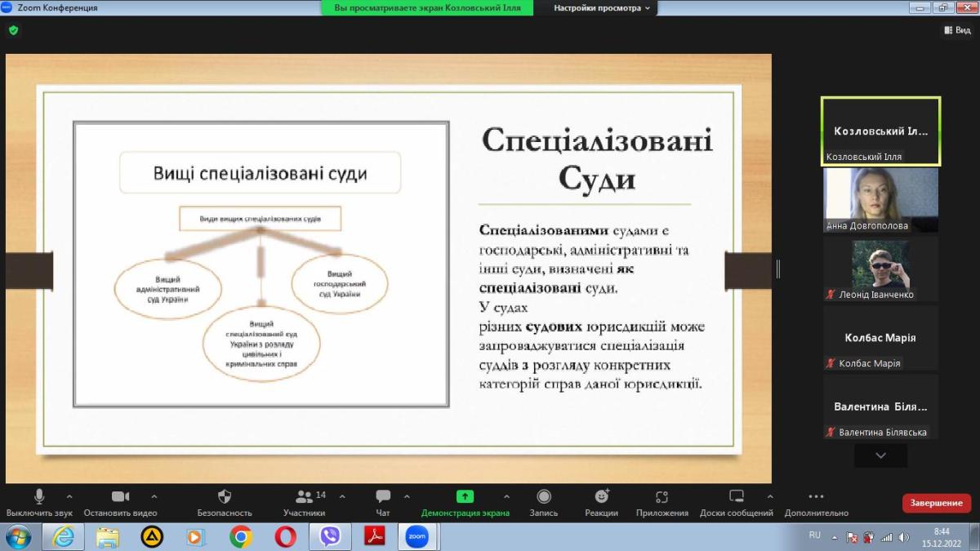Click the Security shield icon in toolbar
The image size is (980, 551).
[225, 496]
